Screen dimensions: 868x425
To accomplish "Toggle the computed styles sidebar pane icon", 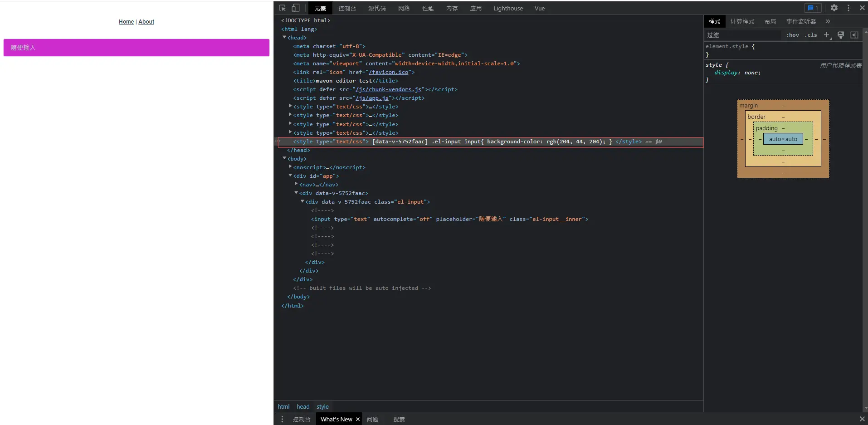I will click(x=854, y=35).
